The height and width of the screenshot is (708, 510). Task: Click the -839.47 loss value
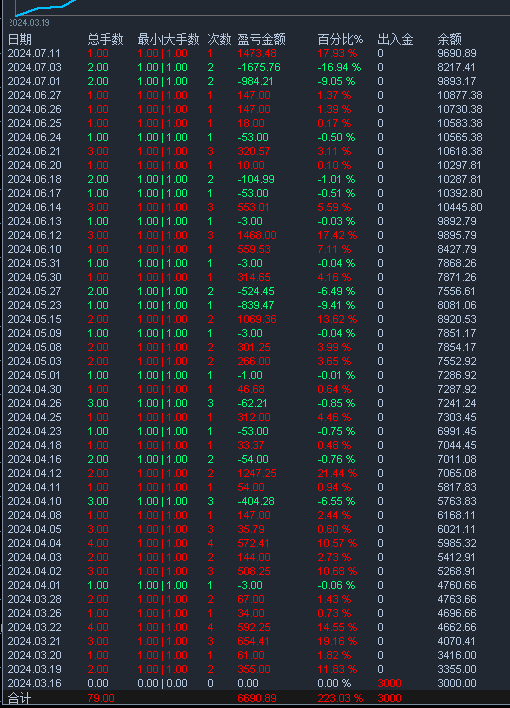256,305
